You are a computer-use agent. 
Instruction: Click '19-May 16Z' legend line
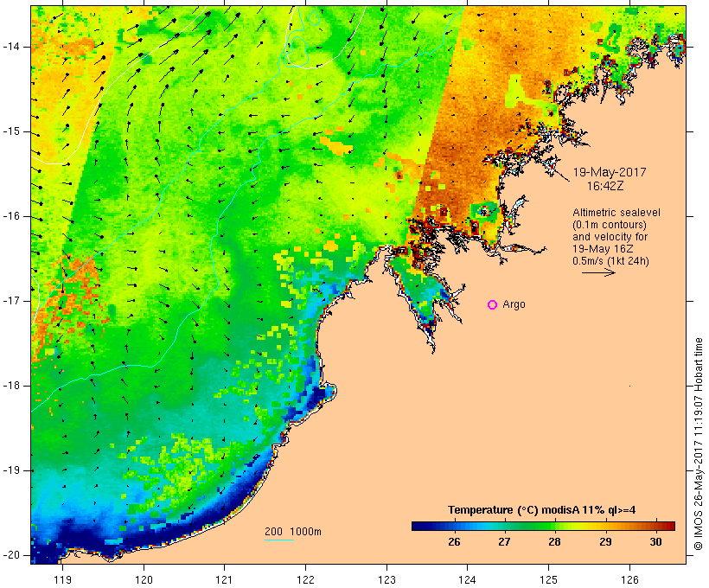[603, 249]
